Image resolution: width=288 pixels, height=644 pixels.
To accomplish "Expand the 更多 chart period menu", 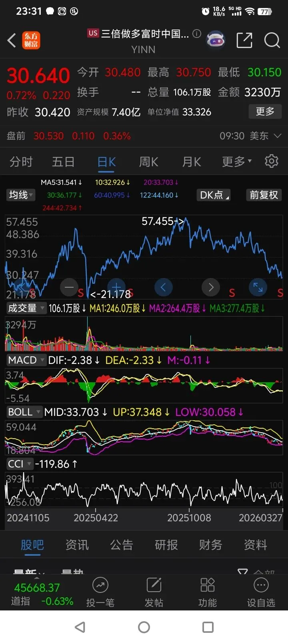I will coord(237,162).
